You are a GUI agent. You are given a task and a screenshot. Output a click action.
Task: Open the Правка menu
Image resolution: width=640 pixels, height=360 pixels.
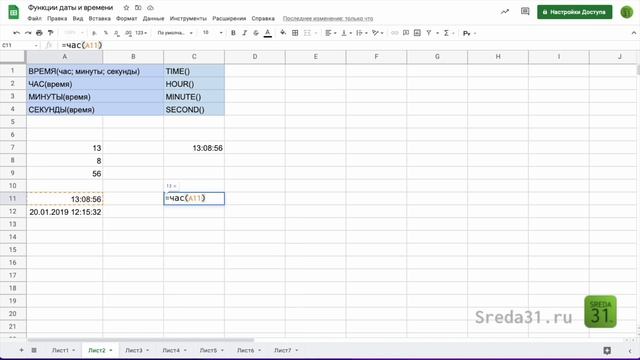tap(57, 18)
